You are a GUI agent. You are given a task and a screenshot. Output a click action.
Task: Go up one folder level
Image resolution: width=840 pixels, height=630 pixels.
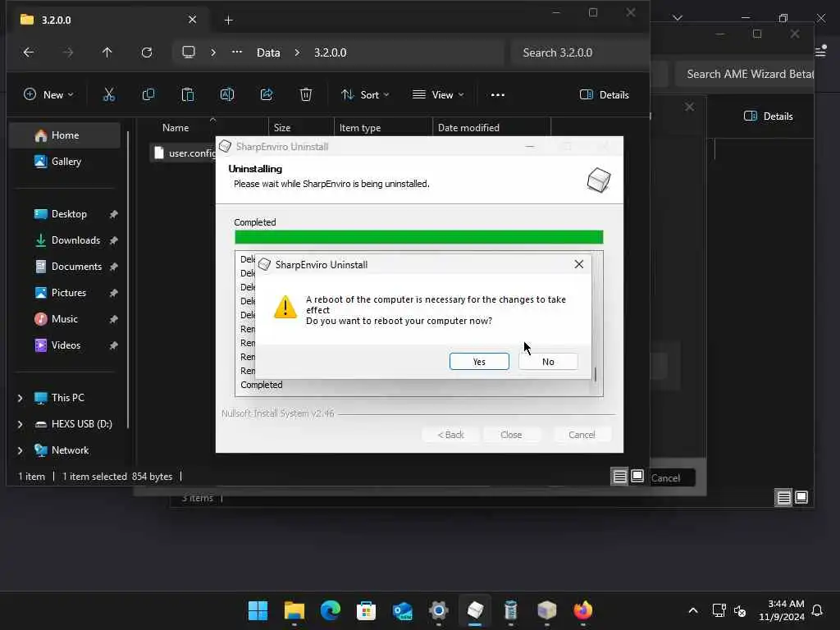107,52
